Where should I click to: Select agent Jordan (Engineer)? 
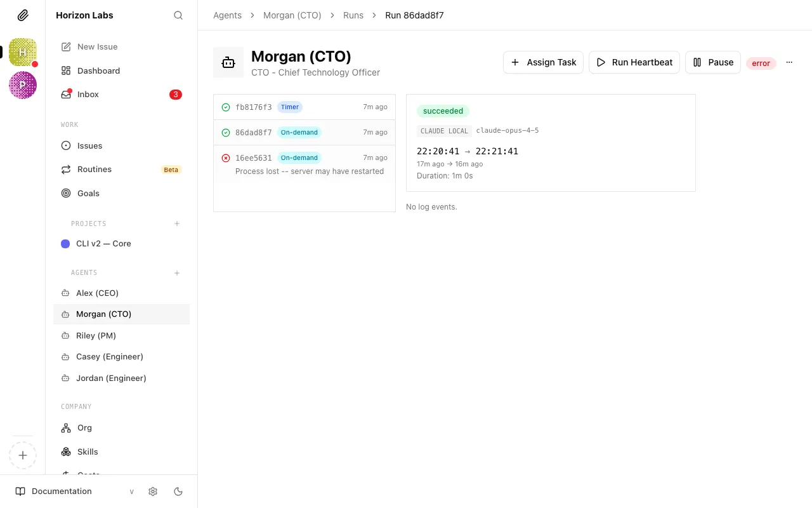click(121, 378)
